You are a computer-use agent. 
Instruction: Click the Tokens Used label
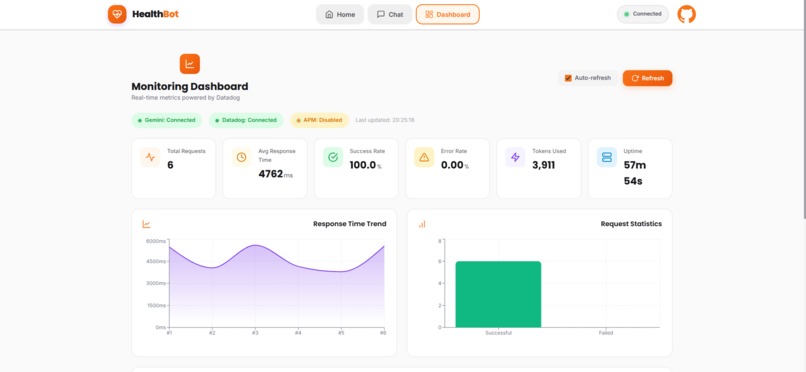[x=549, y=151]
